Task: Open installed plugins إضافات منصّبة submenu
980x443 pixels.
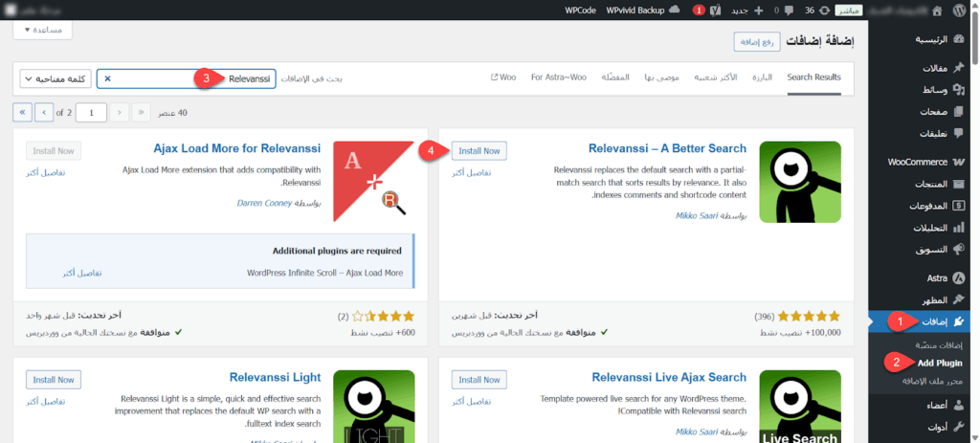Action: click(x=939, y=344)
